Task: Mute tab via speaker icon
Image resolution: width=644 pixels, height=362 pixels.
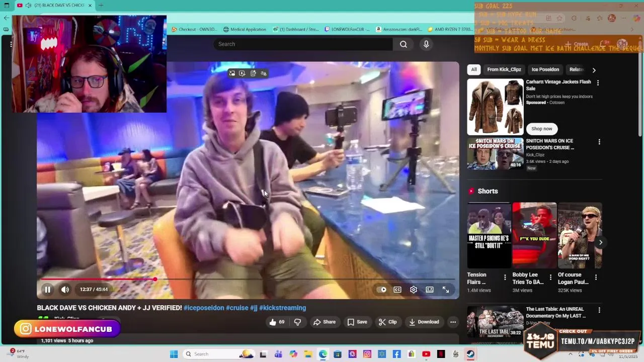Action: [28, 6]
